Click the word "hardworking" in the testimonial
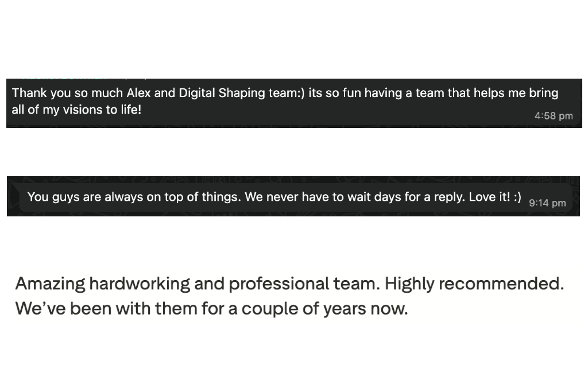 (x=140, y=284)
